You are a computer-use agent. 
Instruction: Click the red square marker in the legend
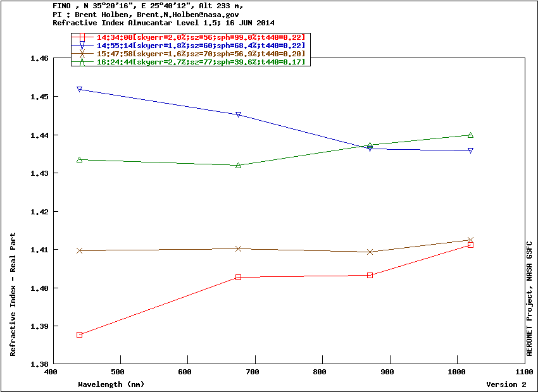(x=82, y=37)
